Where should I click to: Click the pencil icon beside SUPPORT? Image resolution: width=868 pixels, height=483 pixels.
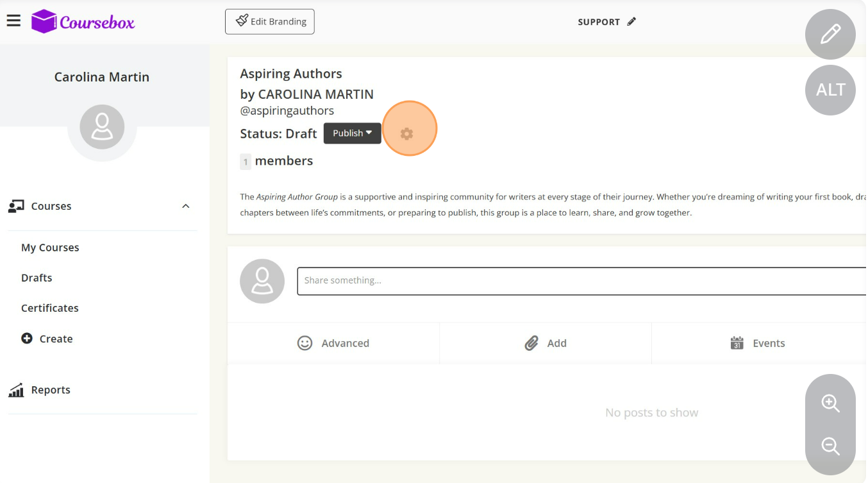632,22
